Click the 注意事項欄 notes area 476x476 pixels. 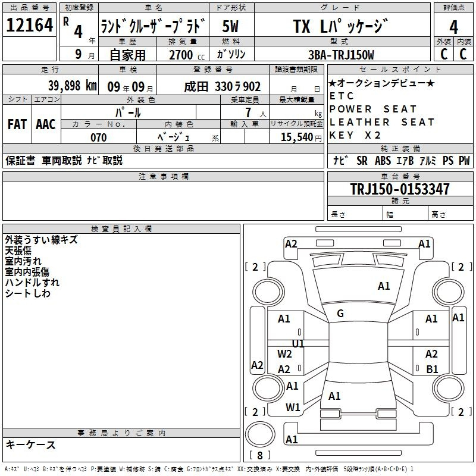(163, 201)
